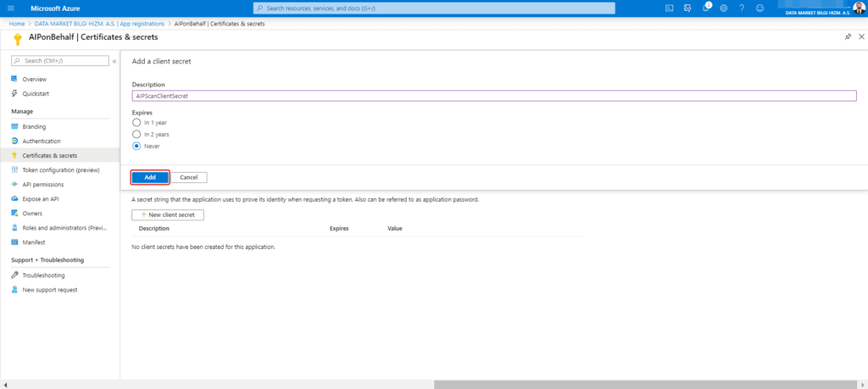The height and width of the screenshot is (389, 868).
Task: Focus the top search resources box
Action: click(x=434, y=8)
